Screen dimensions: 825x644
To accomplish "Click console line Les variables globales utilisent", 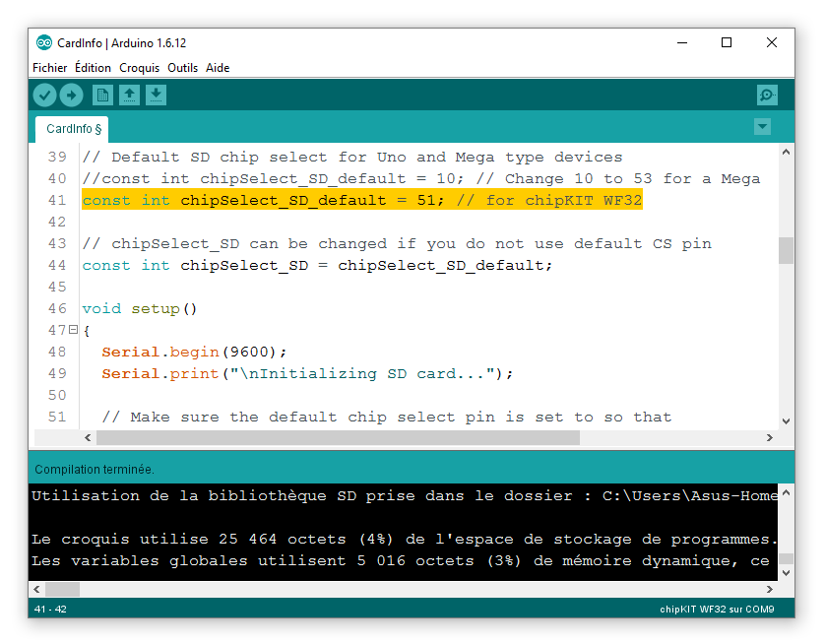I will click(401, 561).
